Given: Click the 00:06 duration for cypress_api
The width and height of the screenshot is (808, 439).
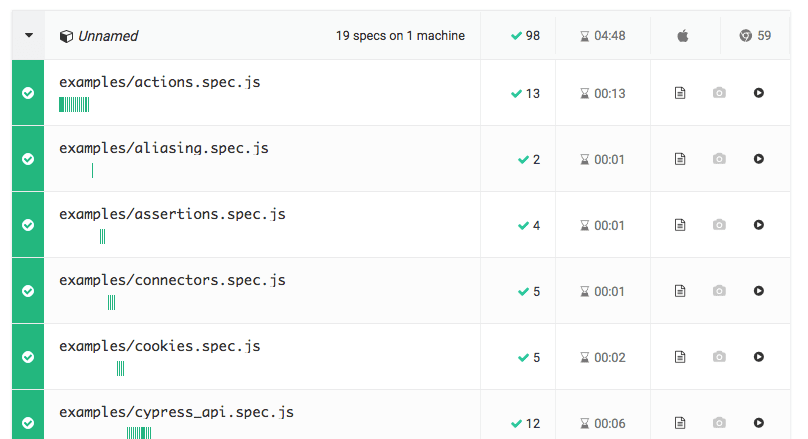Looking at the screenshot, I should 610,424.
